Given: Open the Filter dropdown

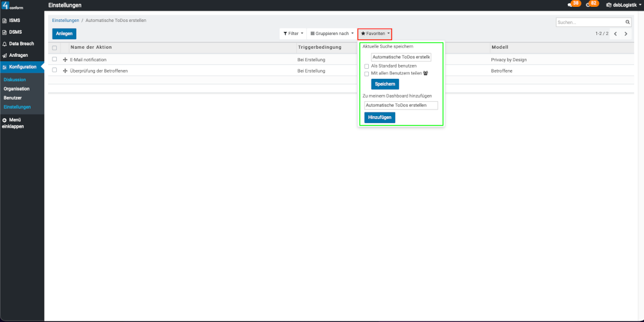Looking at the screenshot, I should click(293, 34).
